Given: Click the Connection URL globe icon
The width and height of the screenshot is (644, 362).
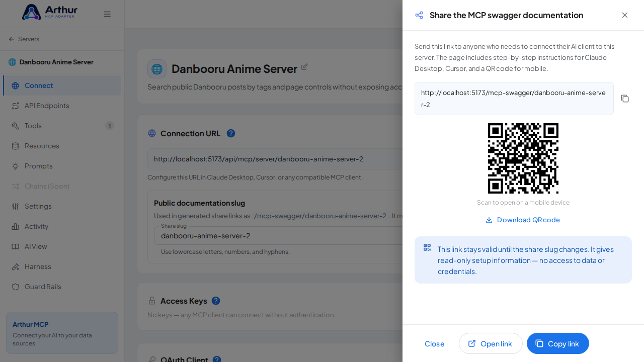Looking at the screenshot, I should [152, 133].
